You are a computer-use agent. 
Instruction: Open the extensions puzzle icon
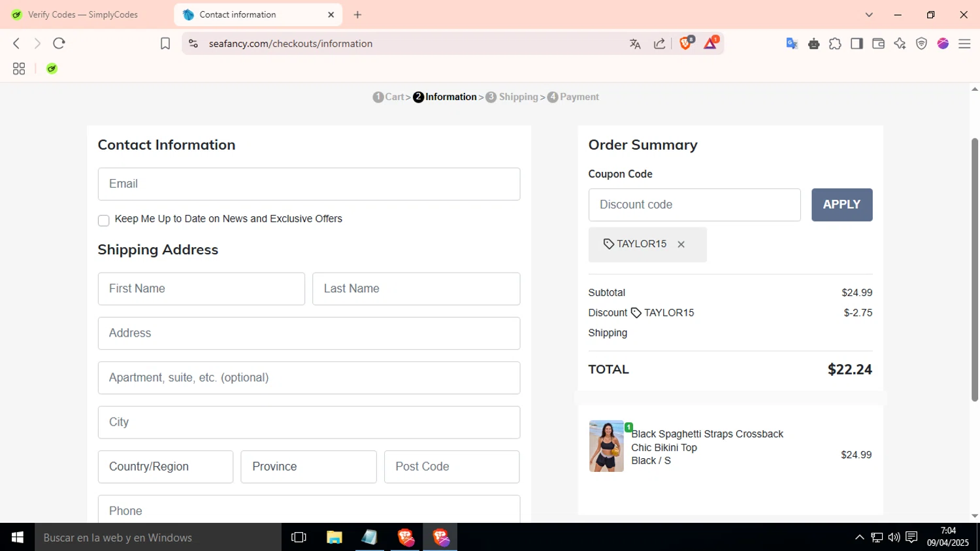coord(835,44)
